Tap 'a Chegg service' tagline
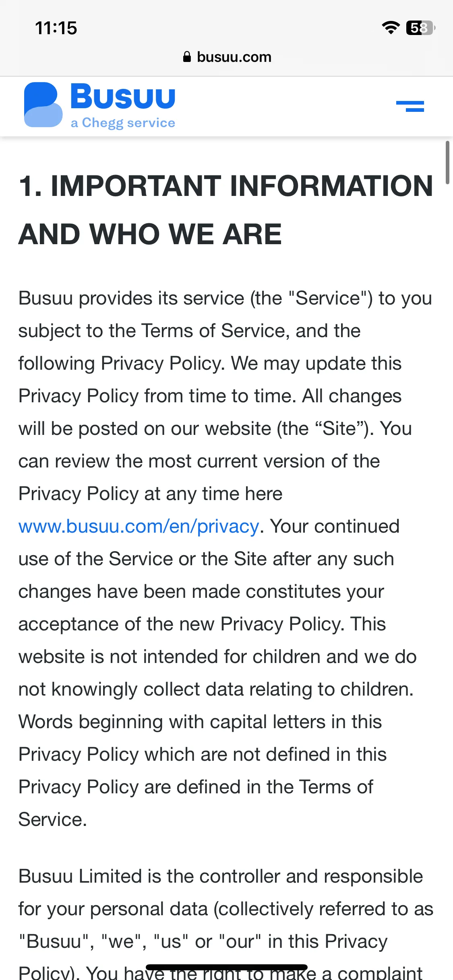 pyautogui.click(x=123, y=123)
